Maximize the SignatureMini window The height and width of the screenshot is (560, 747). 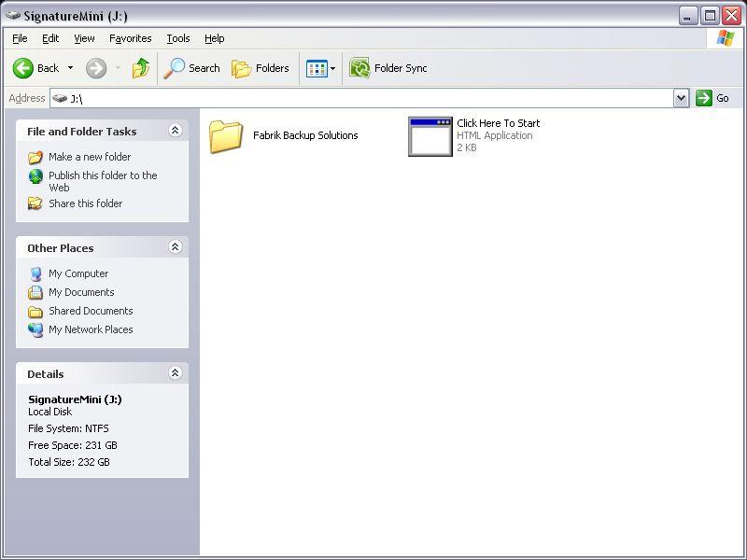tap(710, 16)
